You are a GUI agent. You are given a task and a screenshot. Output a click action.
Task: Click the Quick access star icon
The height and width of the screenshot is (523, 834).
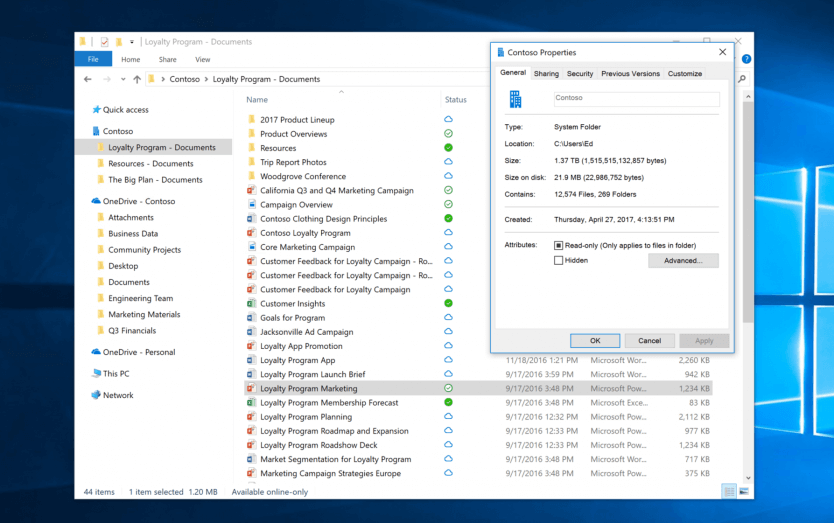pos(96,110)
